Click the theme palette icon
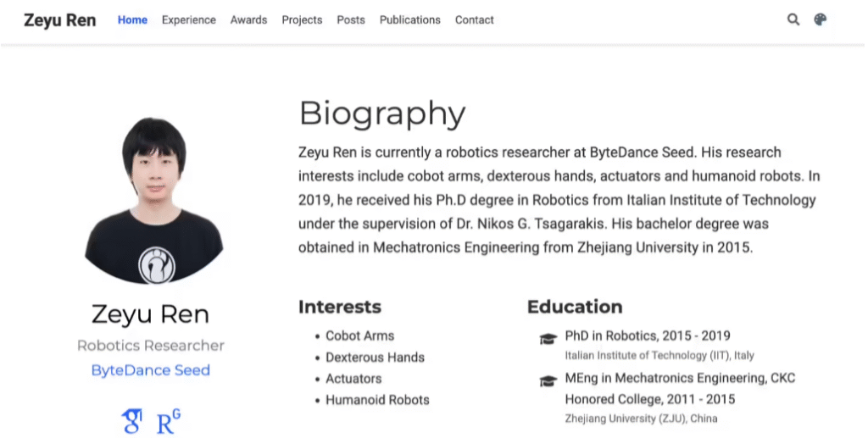The width and height of the screenshot is (868, 438). [820, 19]
